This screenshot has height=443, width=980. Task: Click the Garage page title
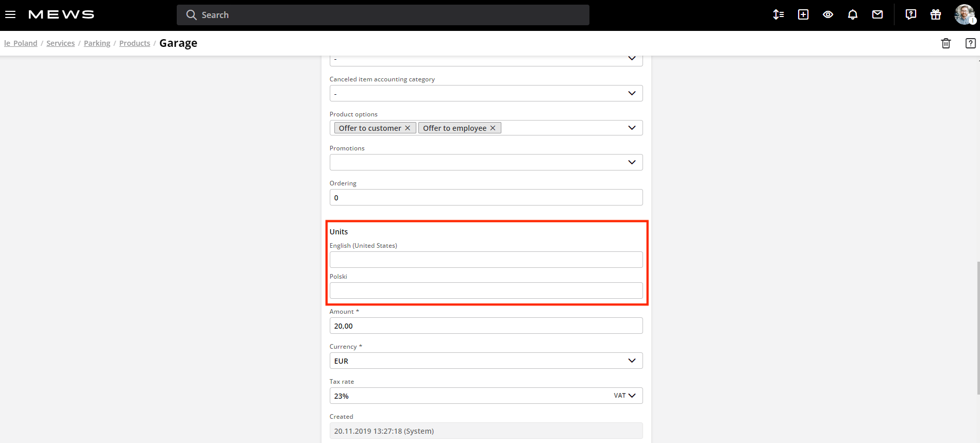[x=178, y=43]
